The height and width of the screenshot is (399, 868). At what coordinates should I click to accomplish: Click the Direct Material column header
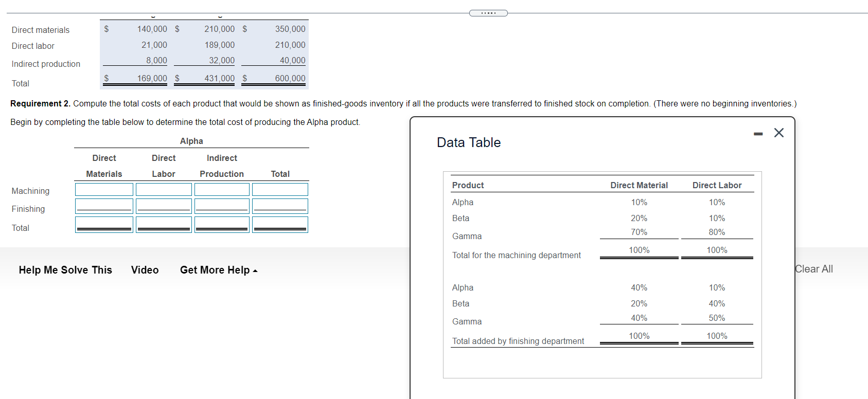pyautogui.click(x=639, y=186)
